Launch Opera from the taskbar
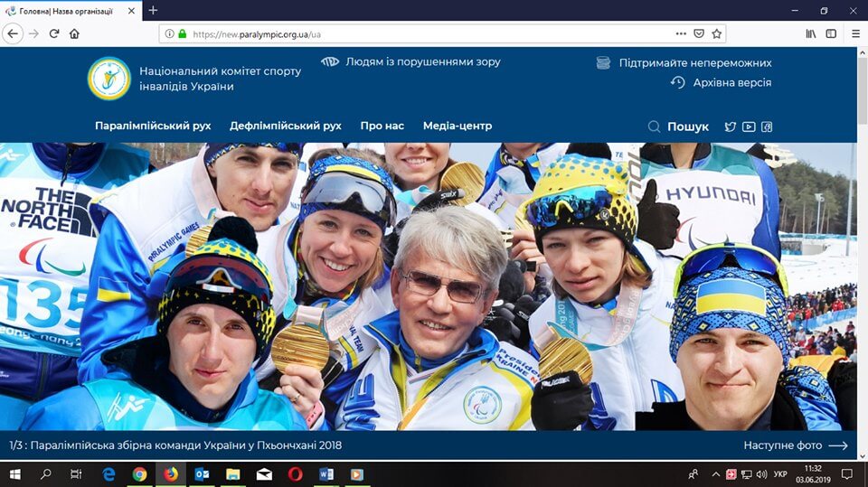The height and width of the screenshot is (487, 868). (295, 474)
